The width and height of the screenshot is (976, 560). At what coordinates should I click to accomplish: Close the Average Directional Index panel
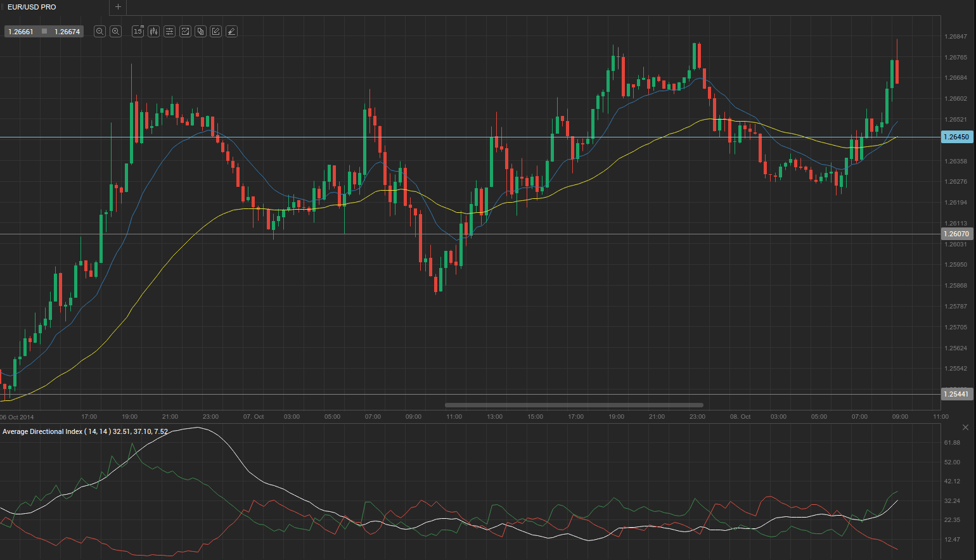tap(965, 428)
